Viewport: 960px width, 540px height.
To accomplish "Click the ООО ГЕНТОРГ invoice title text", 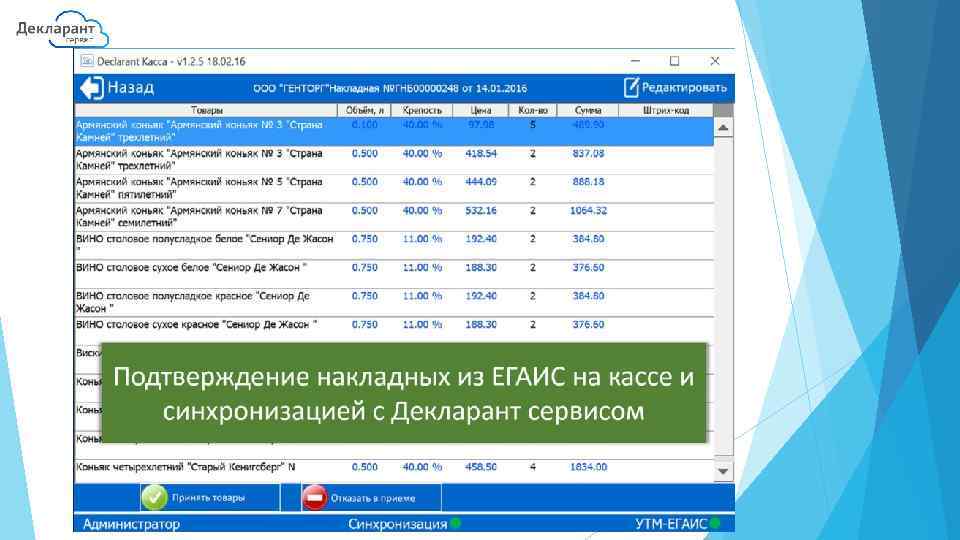I will point(390,88).
